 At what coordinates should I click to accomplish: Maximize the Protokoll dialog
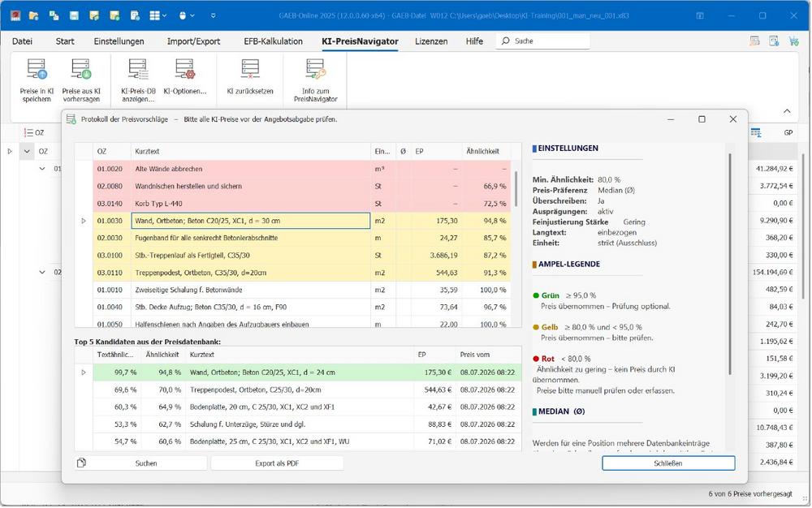(x=702, y=119)
